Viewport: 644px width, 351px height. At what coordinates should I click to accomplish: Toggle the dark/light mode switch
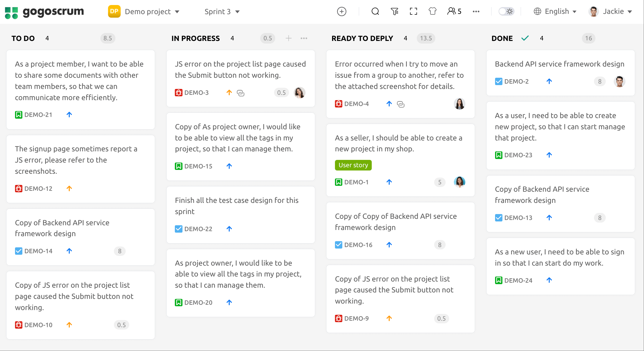[506, 11]
